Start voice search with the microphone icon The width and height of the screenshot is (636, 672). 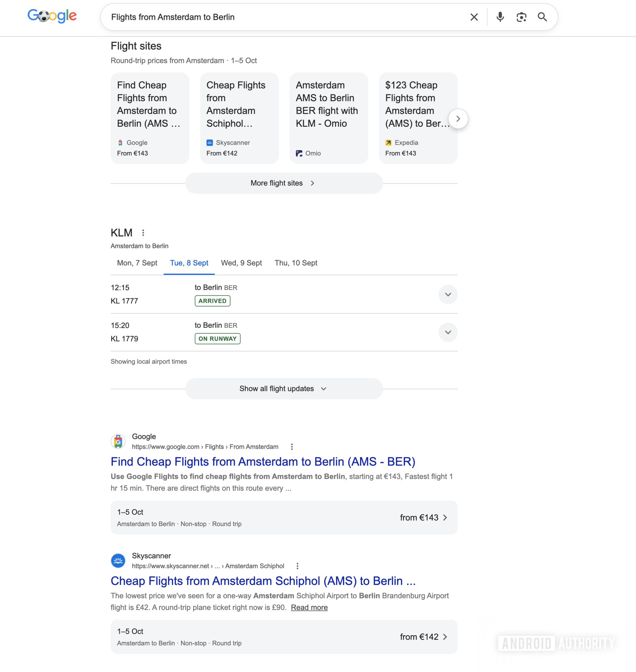coord(500,17)
